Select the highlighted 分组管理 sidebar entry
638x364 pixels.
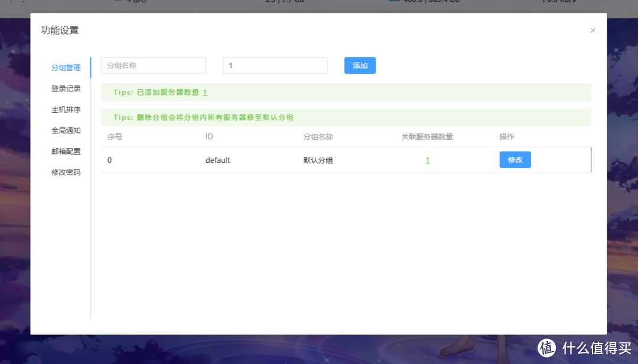coord(66,67)
